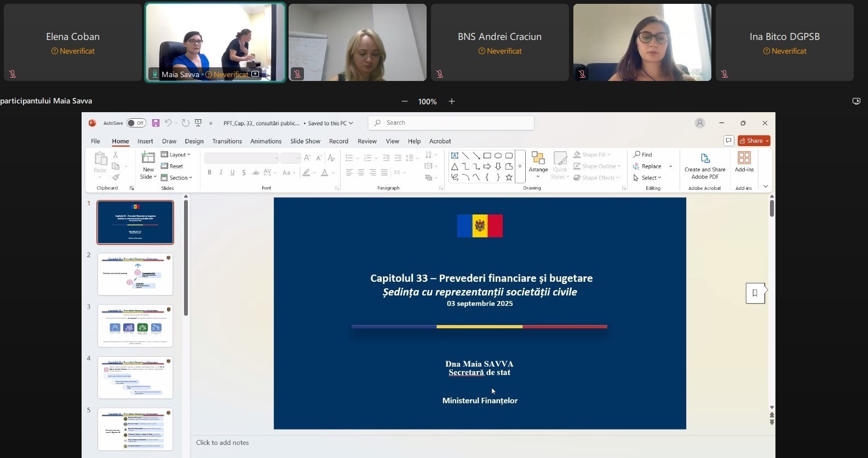This screenshot has width=868, height=458.
Task: Click the zoom in plus control
Action: point(452,101)
